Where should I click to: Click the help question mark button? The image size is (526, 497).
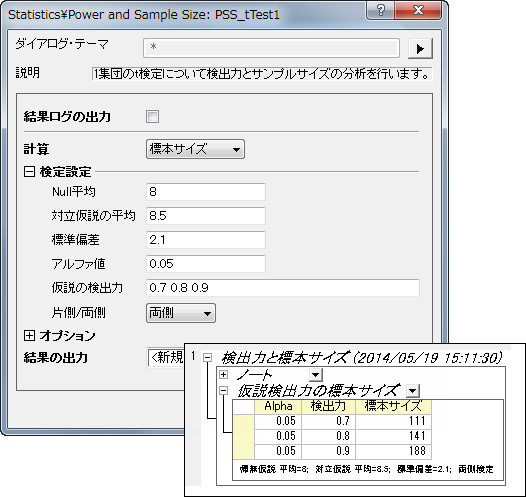[381, 11]
